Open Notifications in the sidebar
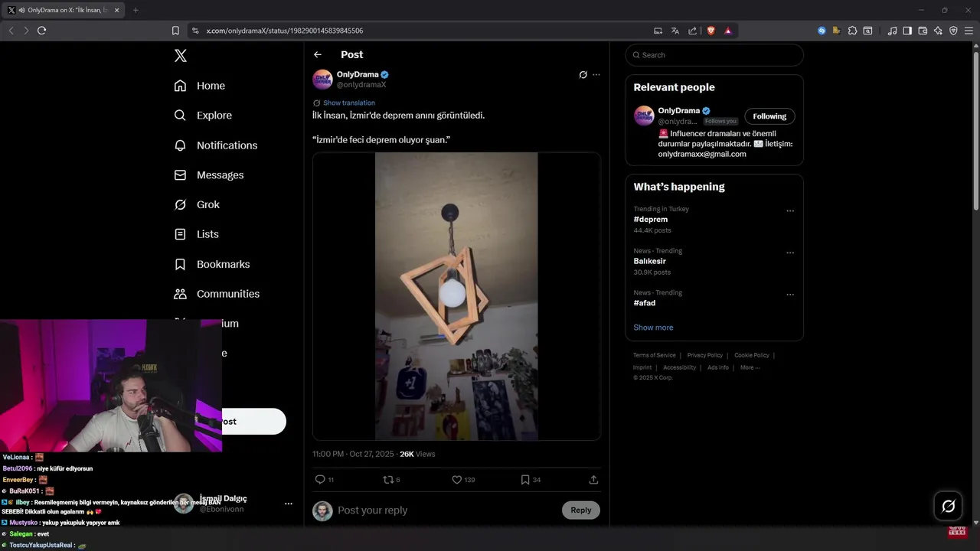 tap(216, 145)
